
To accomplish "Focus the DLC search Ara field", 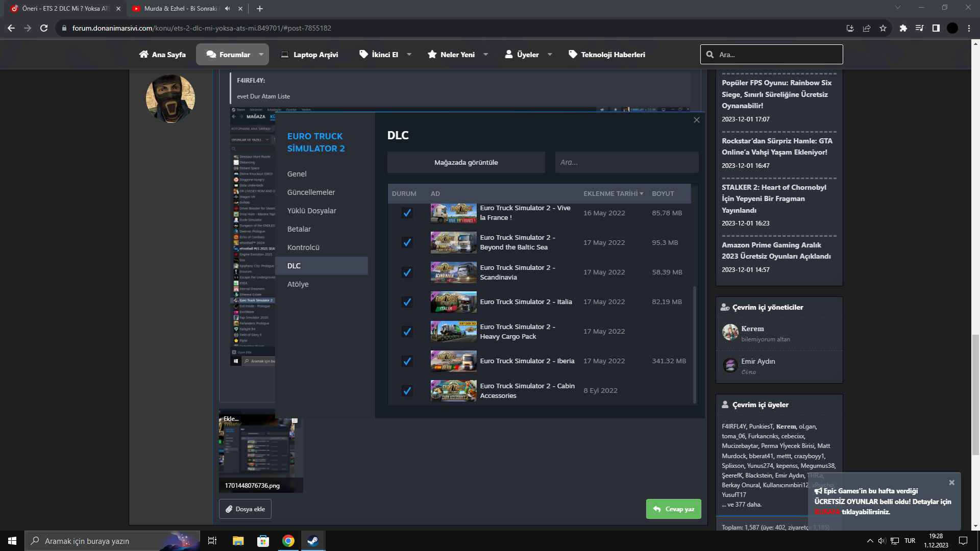I will click(x=627, y=162).
